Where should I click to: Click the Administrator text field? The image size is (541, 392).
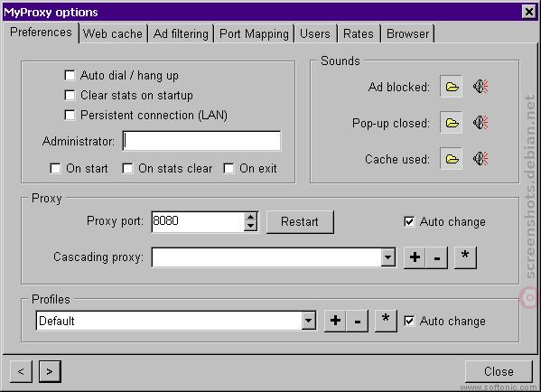pyautogui.click(x=201, y=141)
